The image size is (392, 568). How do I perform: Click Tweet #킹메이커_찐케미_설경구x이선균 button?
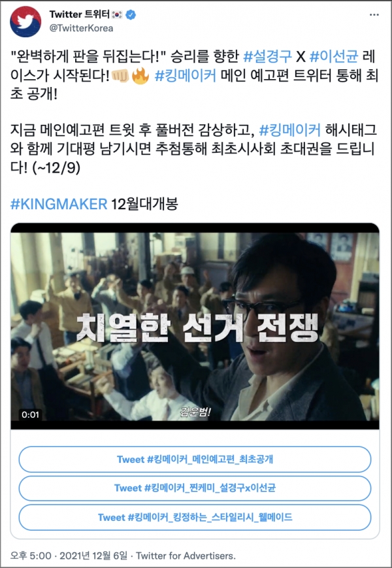[195, 488]
